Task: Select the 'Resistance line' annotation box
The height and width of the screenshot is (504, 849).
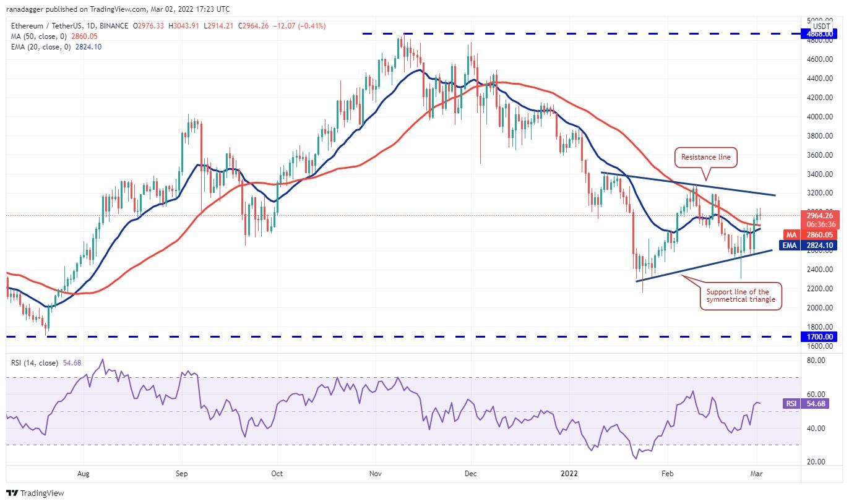Action: click(705, 158)
